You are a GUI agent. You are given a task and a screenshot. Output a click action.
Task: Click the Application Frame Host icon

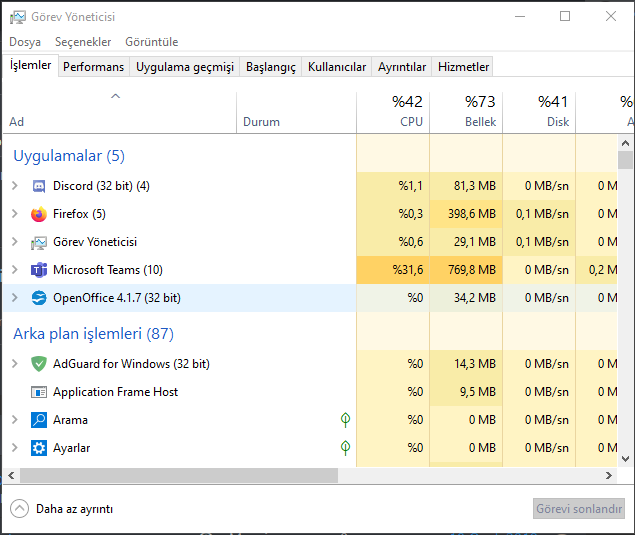[x=39, y=392]
